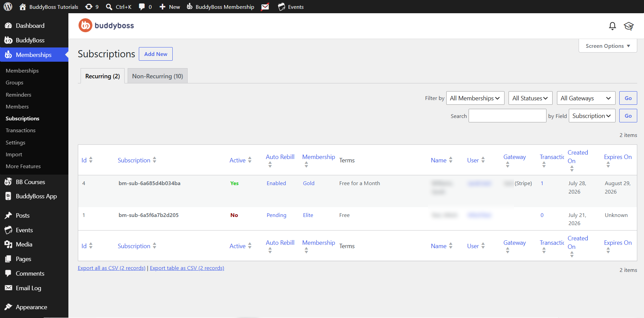
Task: Click the BuddyBoss logo in header
Action: pos(106,25)
